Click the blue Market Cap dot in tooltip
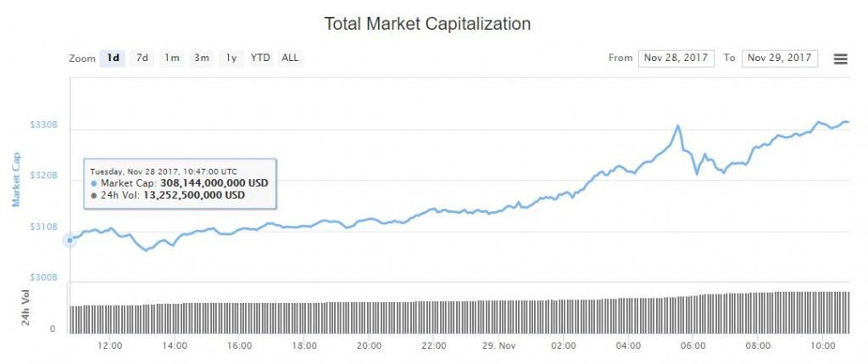 pyautogui.click(x=94, y=183)
